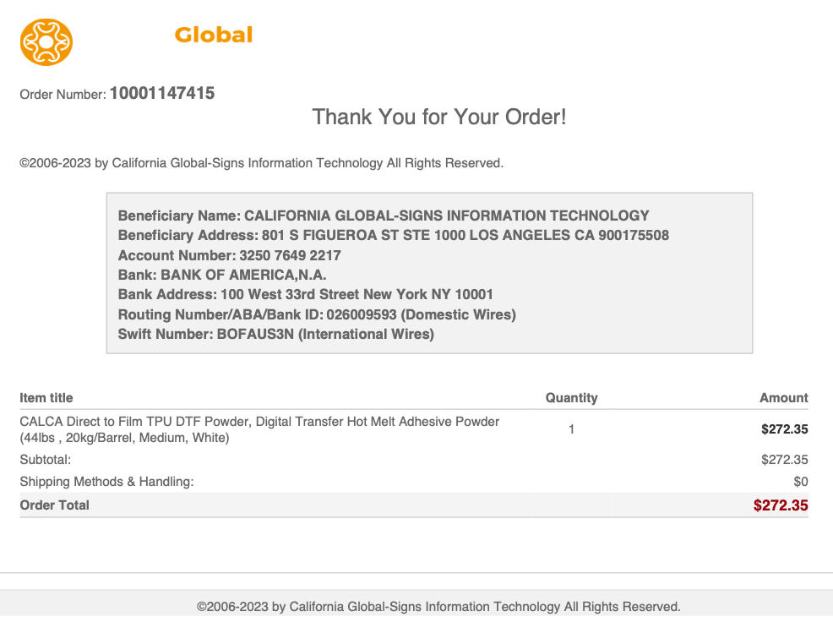Click the CALCA DTF Powder item title
This screenshot has height=644, width=833.
259,429
